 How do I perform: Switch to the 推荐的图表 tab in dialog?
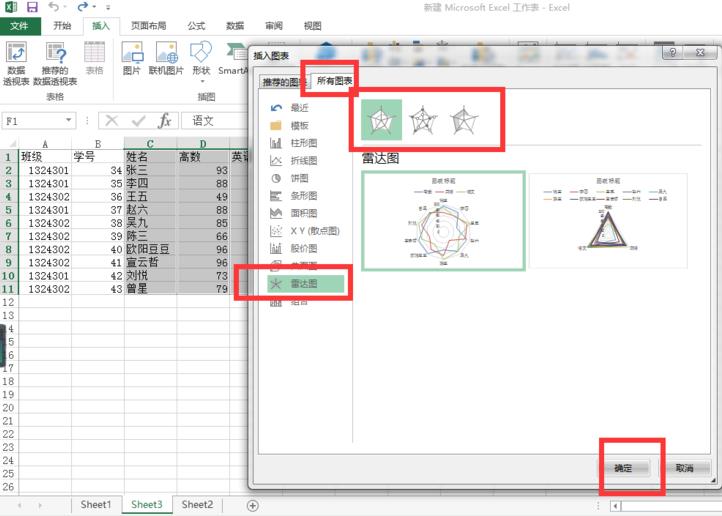[x=284, y=82]
